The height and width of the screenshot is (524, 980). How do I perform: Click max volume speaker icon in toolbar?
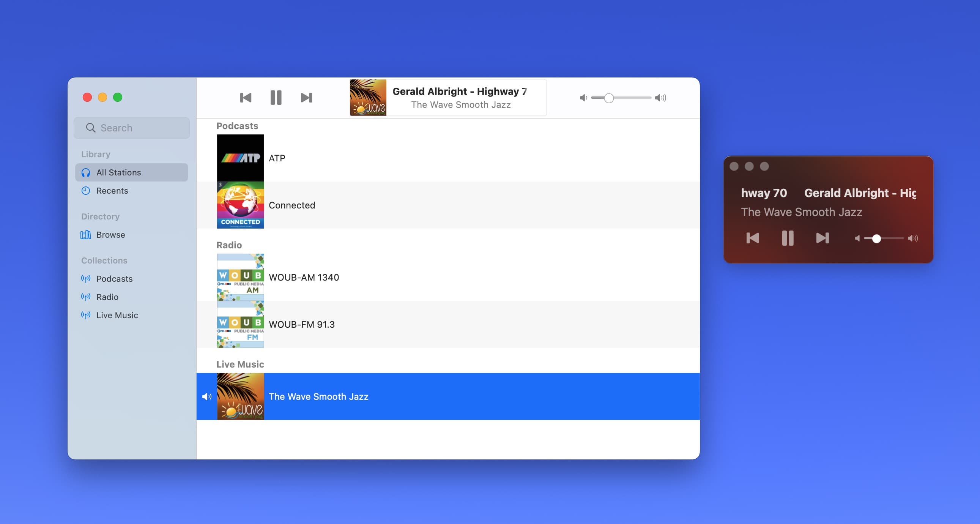click(x=660, y=98)
